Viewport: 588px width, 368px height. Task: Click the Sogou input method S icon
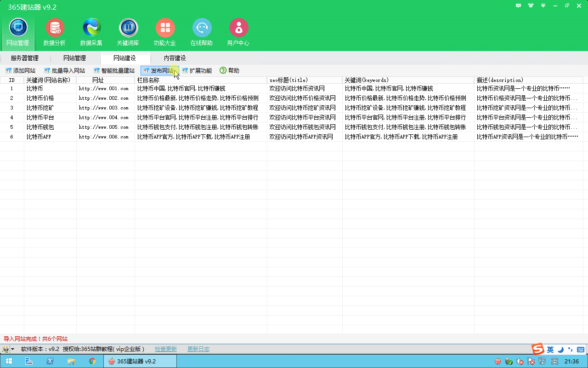537,349
